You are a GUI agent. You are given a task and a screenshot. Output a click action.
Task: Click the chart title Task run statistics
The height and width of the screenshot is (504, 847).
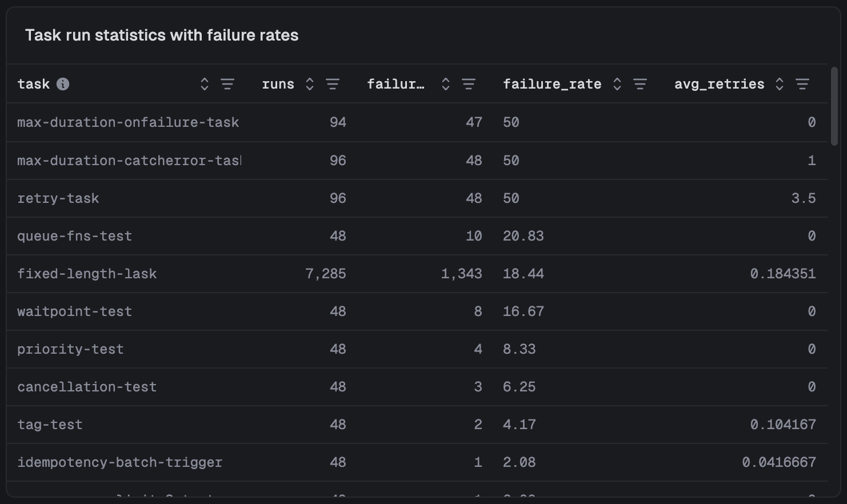162,35
